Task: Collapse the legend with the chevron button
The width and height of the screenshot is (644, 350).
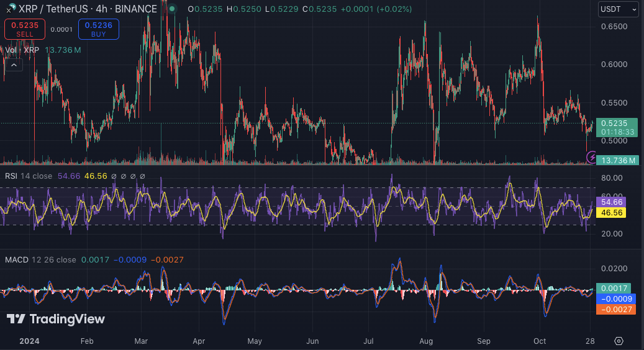Action: click(x=14, y=65)
